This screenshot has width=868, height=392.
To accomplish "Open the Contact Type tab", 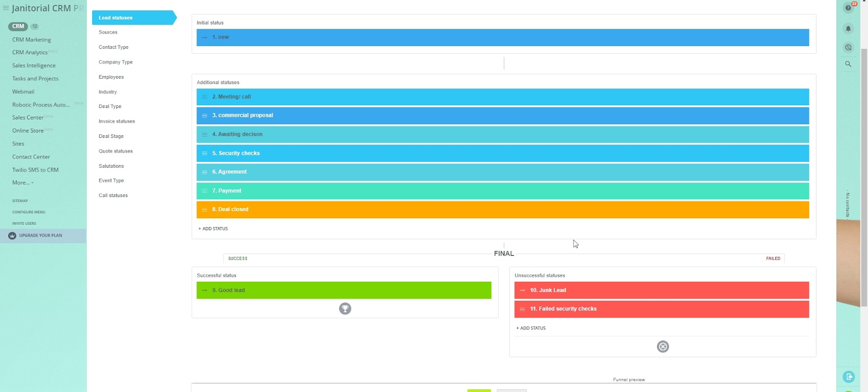I will tap(113, 47).
